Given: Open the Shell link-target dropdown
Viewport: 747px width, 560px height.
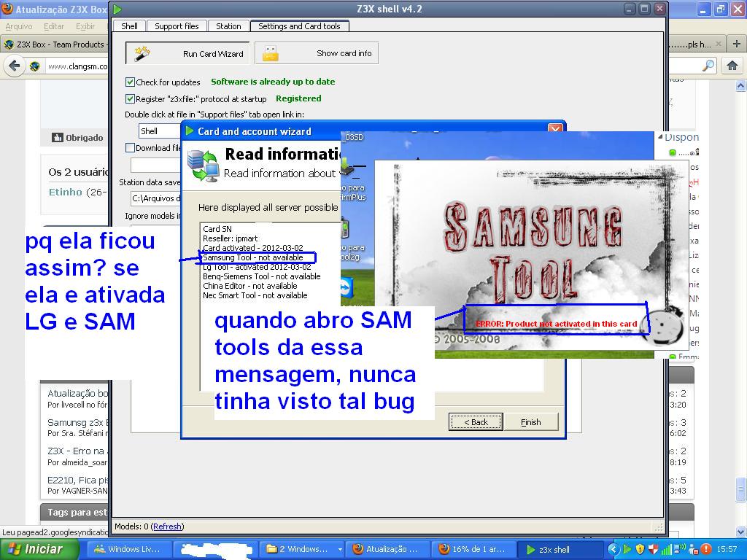Looking at the screenshot, I should [160, 131].
